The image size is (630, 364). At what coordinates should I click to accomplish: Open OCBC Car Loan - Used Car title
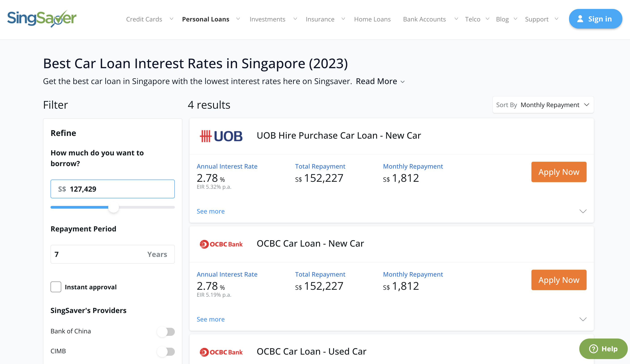coord(311,351)
